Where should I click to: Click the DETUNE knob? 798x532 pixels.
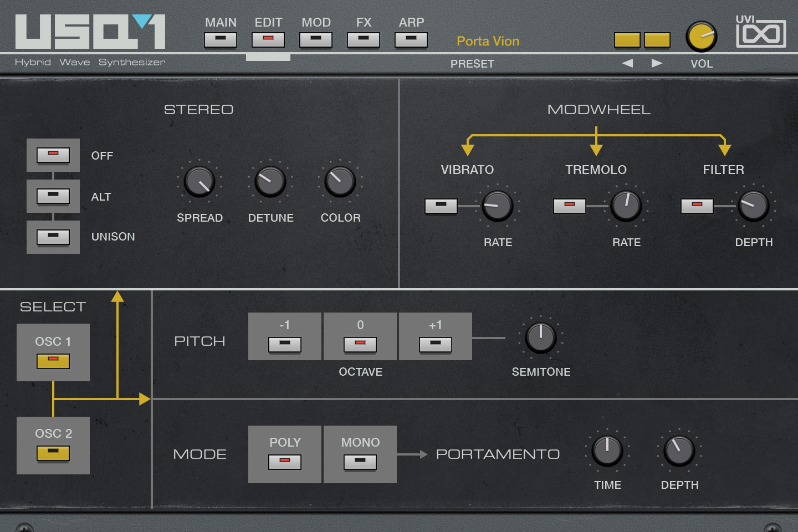[270, 182]
